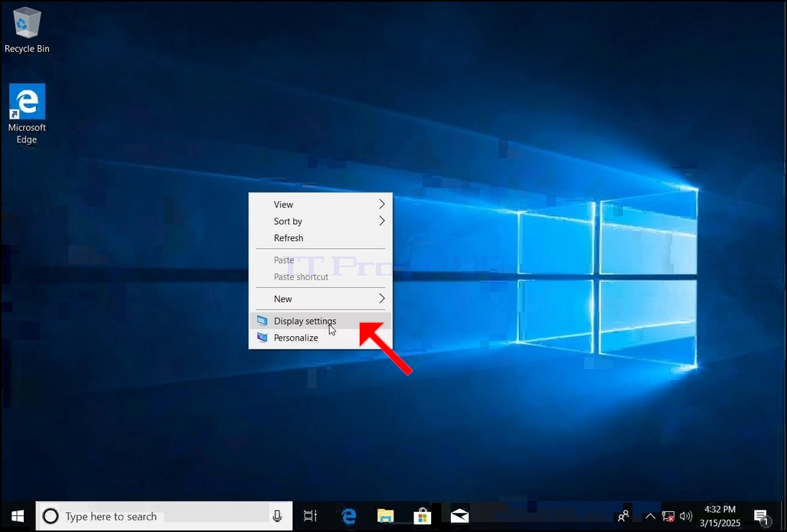787x532 pixels.
Task: Click the Cortana microphone icon
Action: point(277,516)
